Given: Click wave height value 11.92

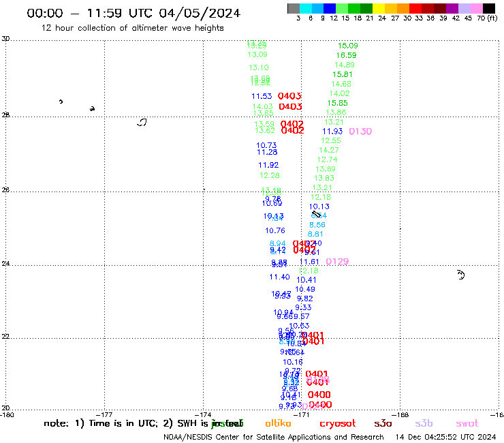Looking at the screenshot, I should tap(268, 165).
